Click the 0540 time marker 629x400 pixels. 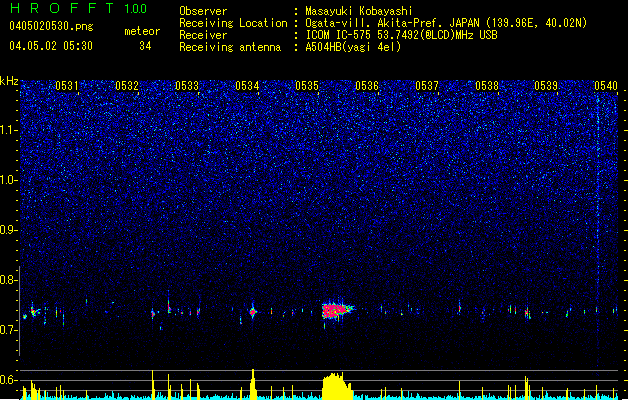click(606, 86)
